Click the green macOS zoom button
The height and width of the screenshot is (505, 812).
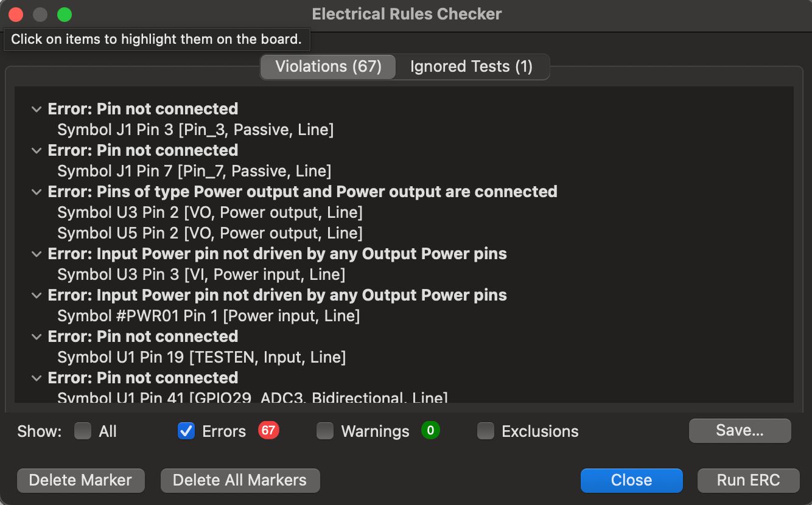64,15
